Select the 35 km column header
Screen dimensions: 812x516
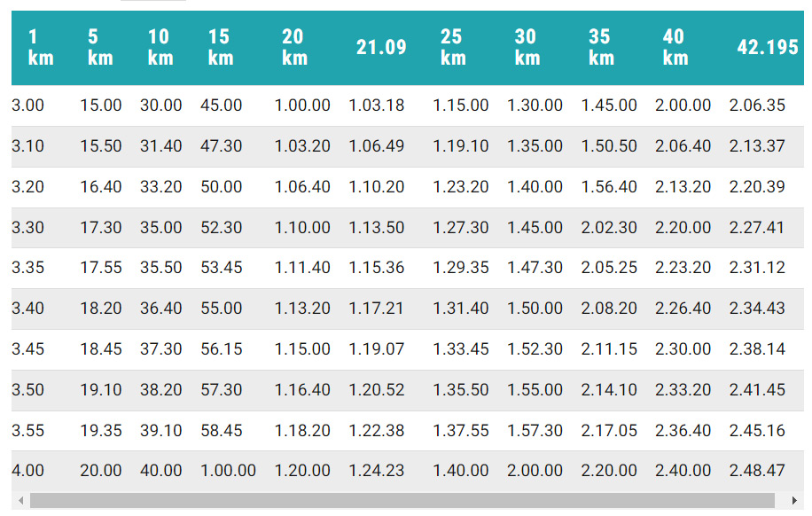[600, 48]
